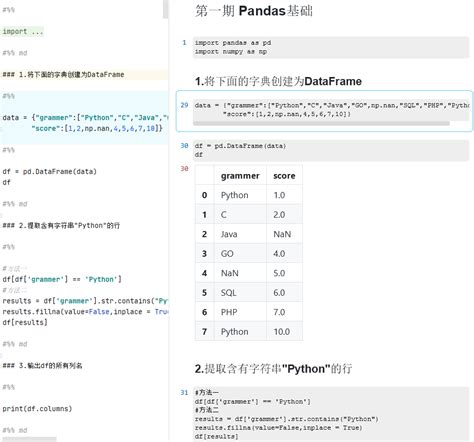Click the C cell in table row 1
Image resolution: width=474 pixels, height=442 pixels.
[x=224, y=215]
